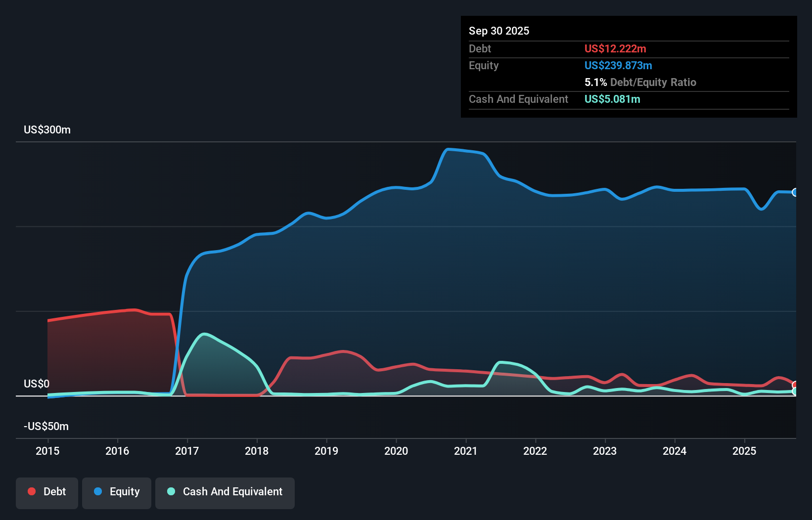
Task: Click the US$12.222m Debt value
Action: (615, 48)
